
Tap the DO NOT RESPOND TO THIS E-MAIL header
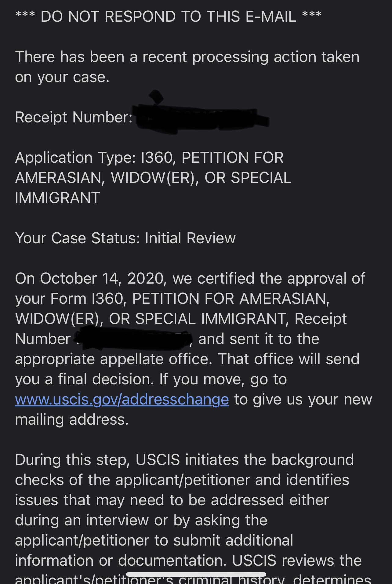pos(168,16)
